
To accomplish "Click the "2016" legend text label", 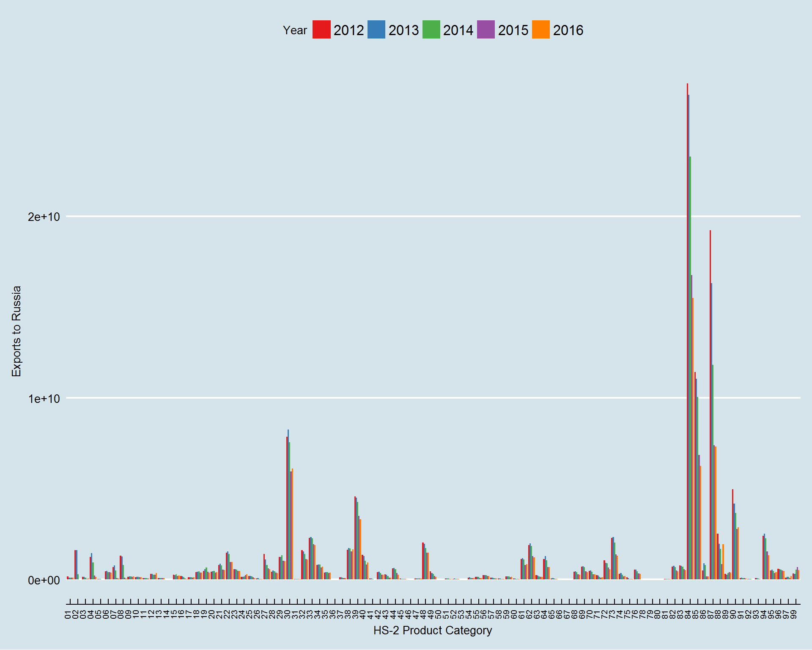I will [x=568, y=30].
